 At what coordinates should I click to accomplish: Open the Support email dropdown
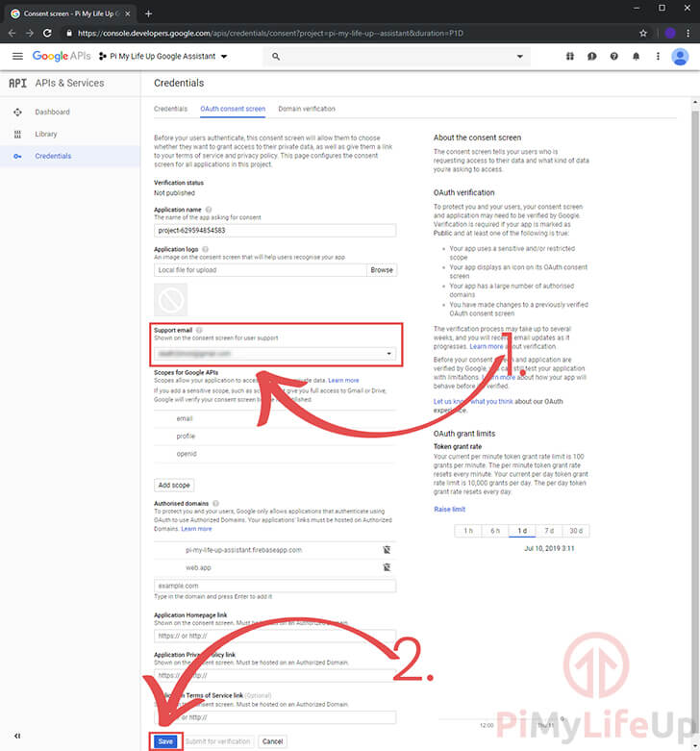[x=275, y=354]
